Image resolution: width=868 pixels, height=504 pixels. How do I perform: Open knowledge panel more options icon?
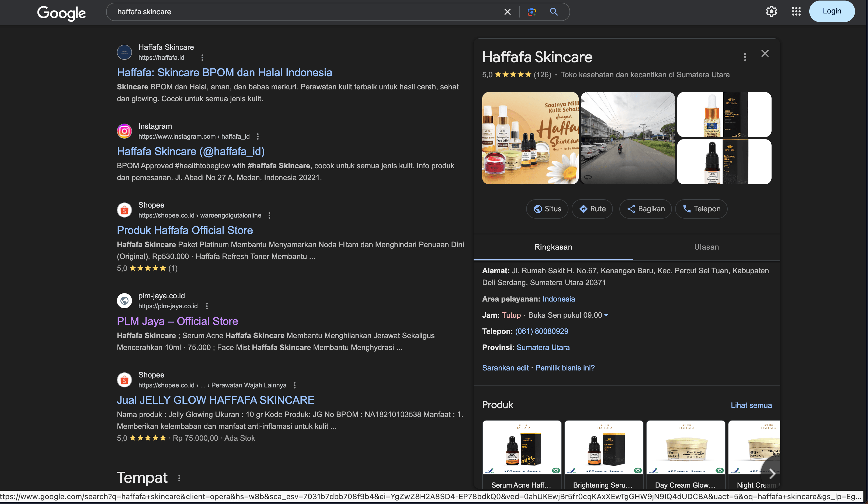[745, 57]
